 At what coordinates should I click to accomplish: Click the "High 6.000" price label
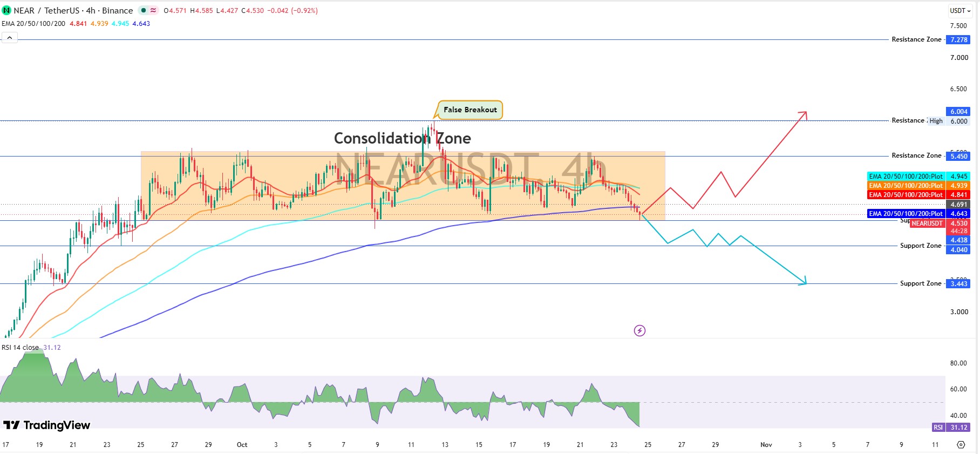[x=949, y=121]
